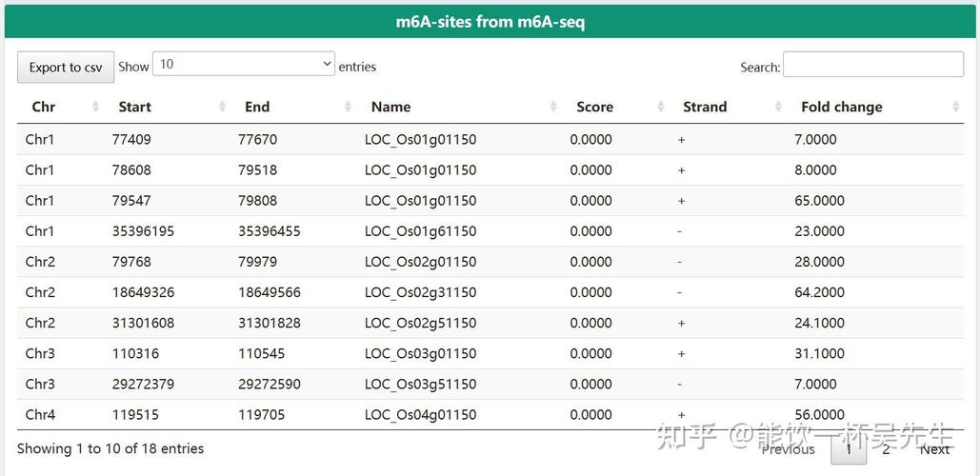
Task: Select Start value 35396195
Action: pyautogui.click(x=143, y=231)
